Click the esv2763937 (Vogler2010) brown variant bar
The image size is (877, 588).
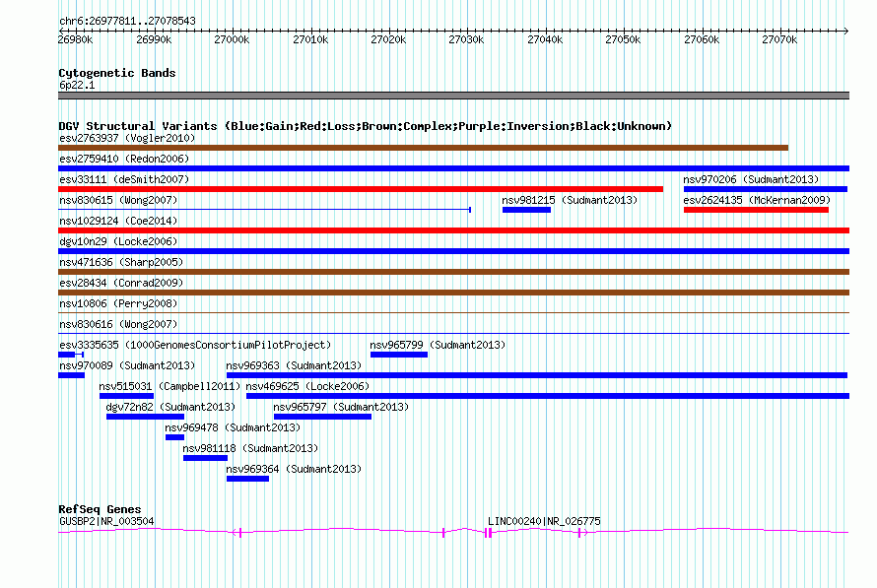click(x=423, y=148)
